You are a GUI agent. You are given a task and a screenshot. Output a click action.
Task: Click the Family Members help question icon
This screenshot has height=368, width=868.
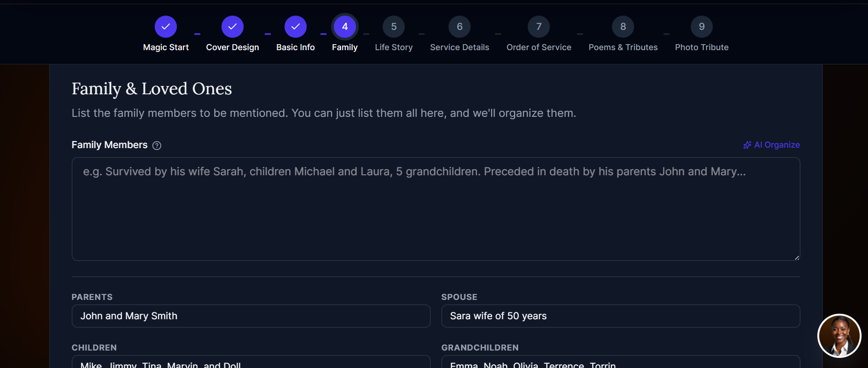pyautogui.click(x=157, y=145)
